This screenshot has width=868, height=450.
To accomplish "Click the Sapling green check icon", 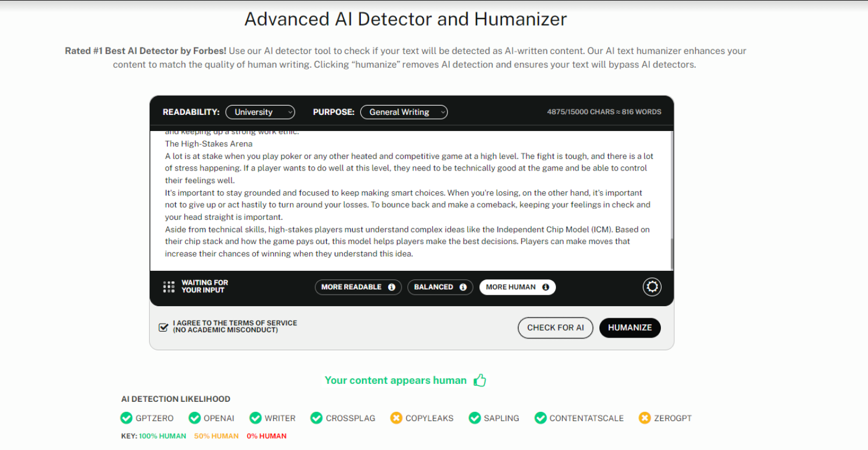I will click(x=475, y=418).
